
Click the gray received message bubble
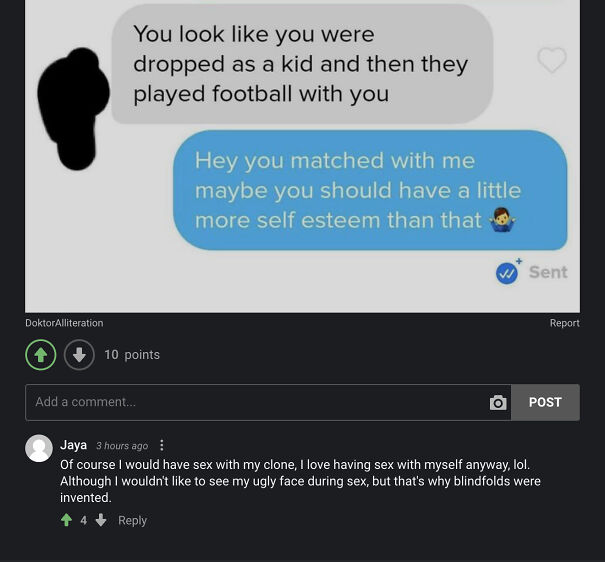coord(302,64)
